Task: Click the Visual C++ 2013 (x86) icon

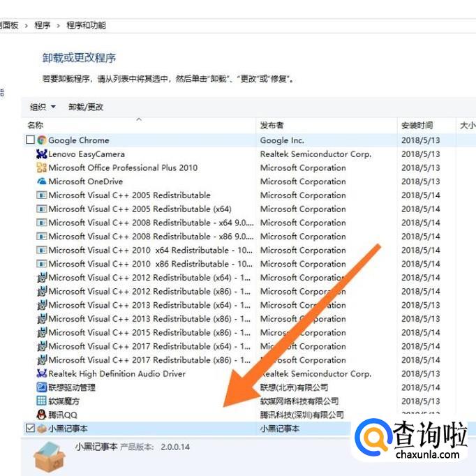Action: tap(42, 319)
